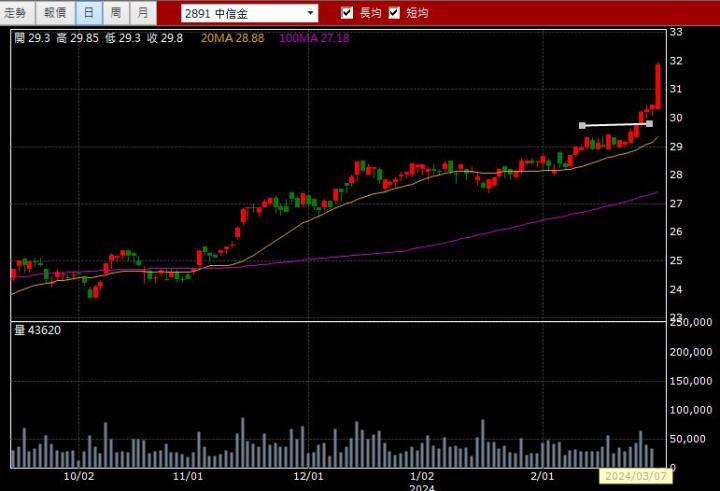
Task: Select the 月 monthly chart tab
Action: pos(143,13)
